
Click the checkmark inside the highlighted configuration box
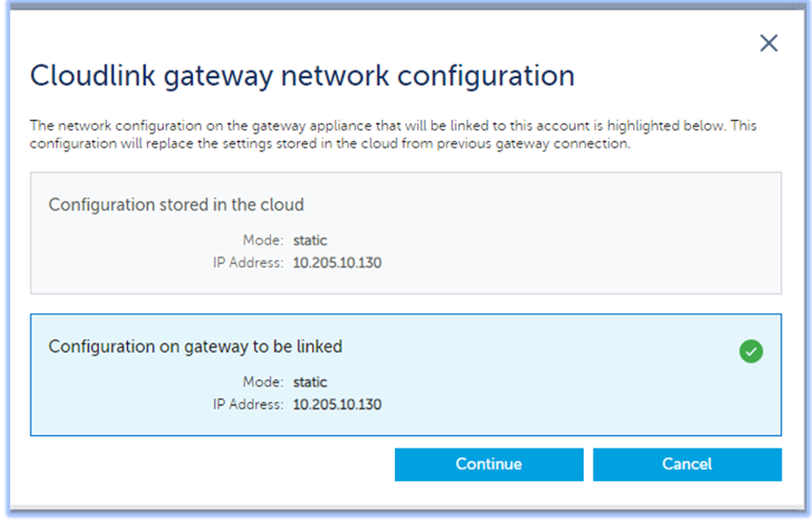point(750,351)
